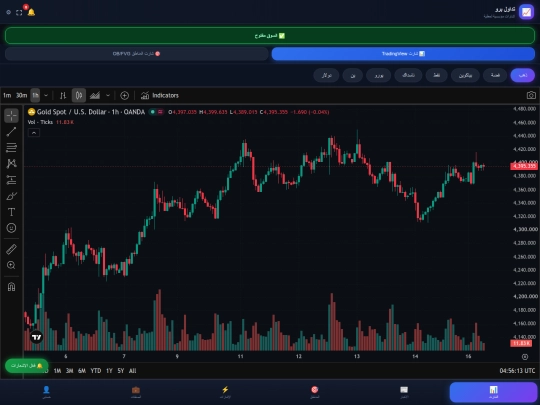Set date range to 1M

point(57,371)
